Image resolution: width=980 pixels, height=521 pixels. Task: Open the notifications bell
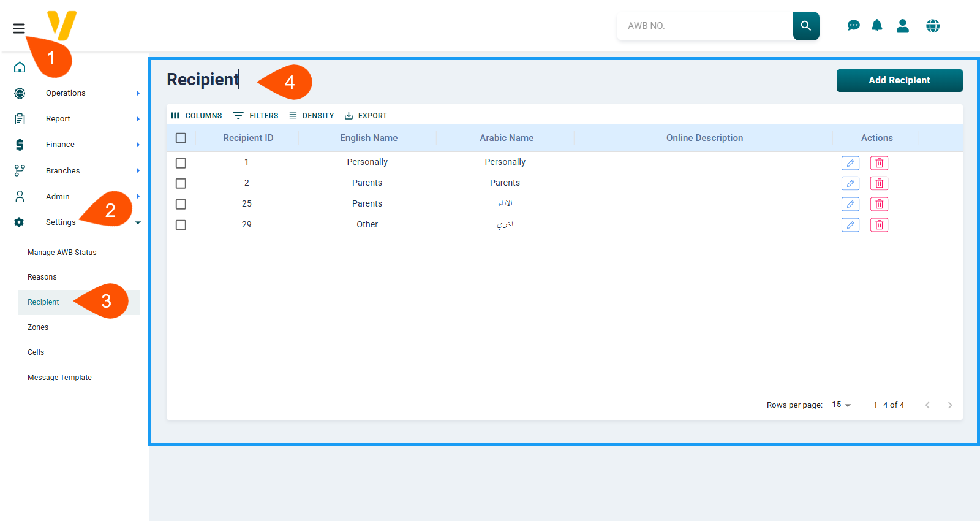click(877, 26)
